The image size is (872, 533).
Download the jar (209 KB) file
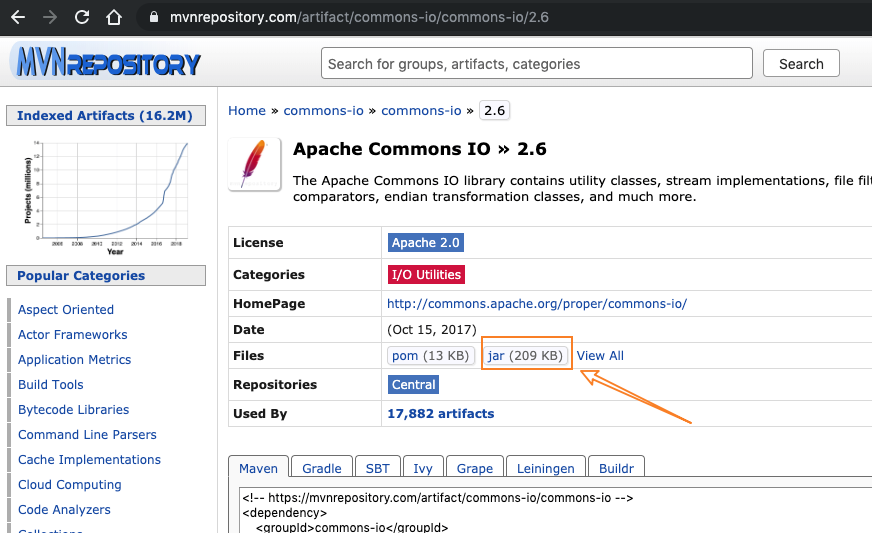[526, 356]
